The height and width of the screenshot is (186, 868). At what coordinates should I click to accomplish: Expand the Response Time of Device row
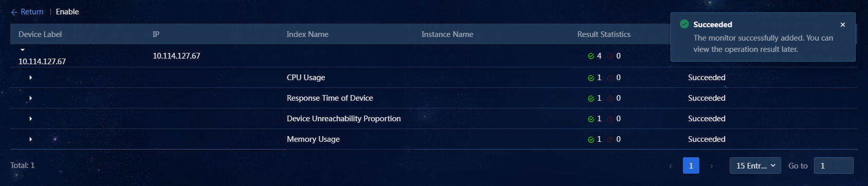pos(30,98)
